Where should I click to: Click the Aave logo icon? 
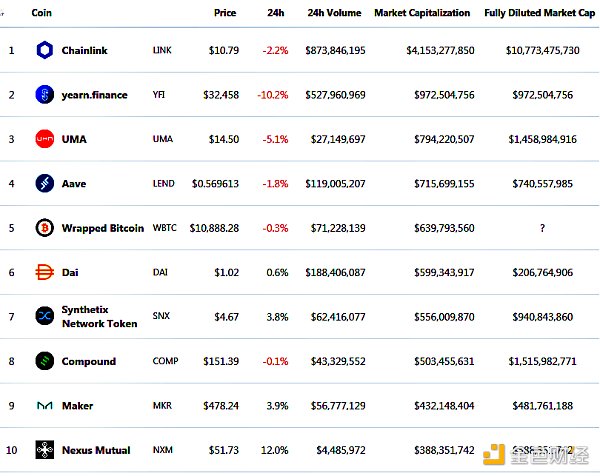click(44, 183)
